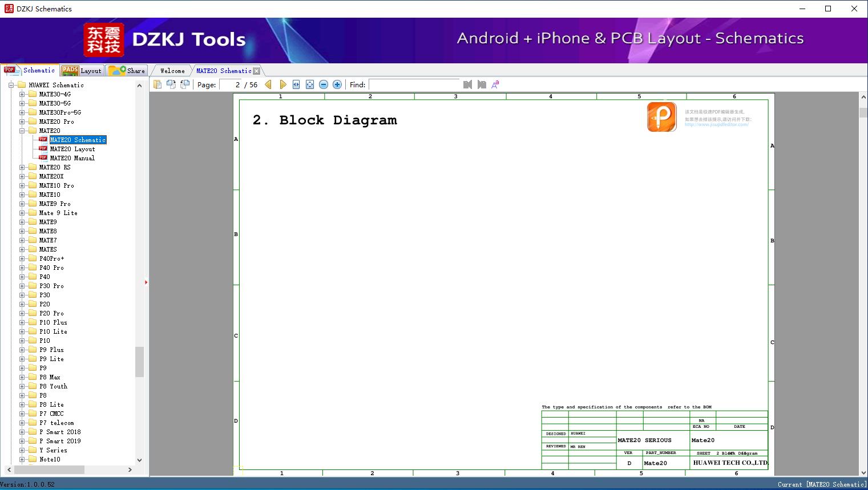This screenshot has height=490, width=868.
Task: Click the find next icon
Action: coord(482,84)
